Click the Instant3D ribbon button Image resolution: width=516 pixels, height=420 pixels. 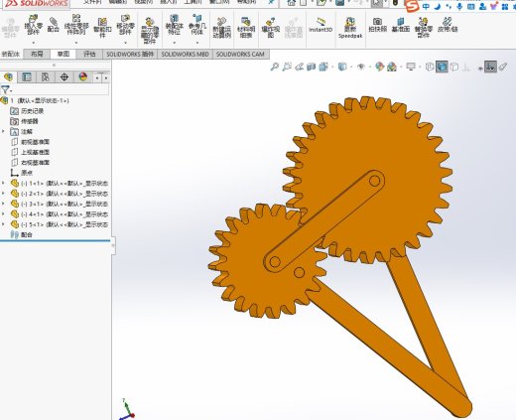pyautogui.click(x=321, y=26)
